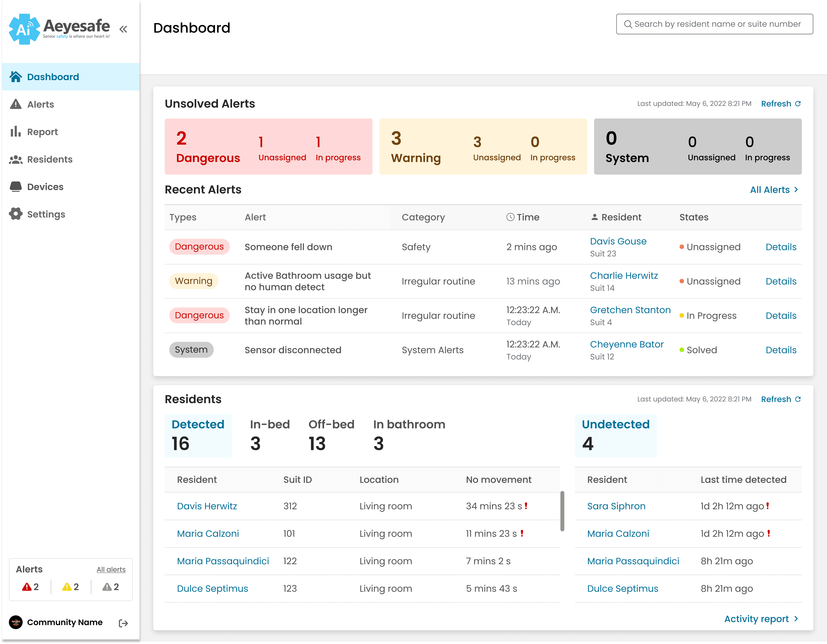Select the Undetected residents tab

[616, 435]
